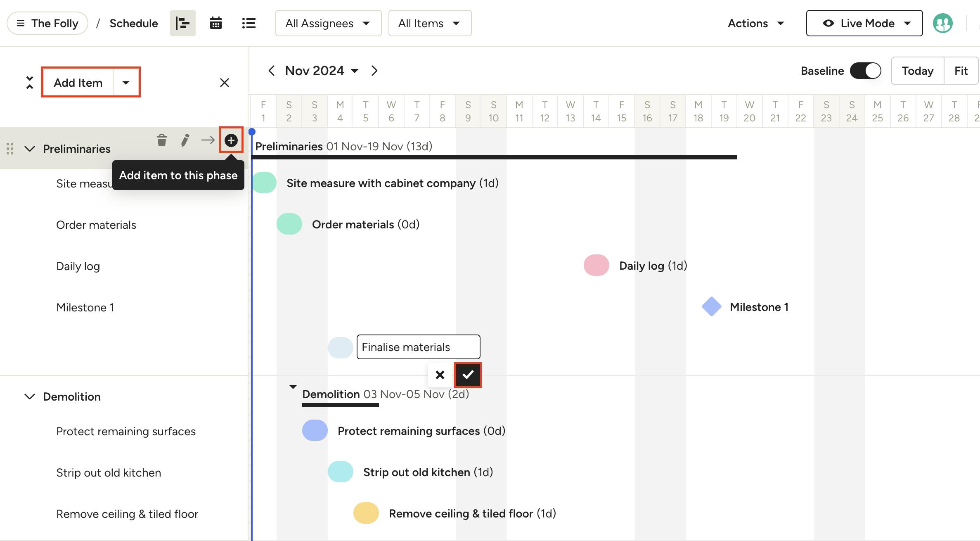This screenshot has height=541, width=980.
Task: Confirm new item with checkmark button
Action: 468,375
